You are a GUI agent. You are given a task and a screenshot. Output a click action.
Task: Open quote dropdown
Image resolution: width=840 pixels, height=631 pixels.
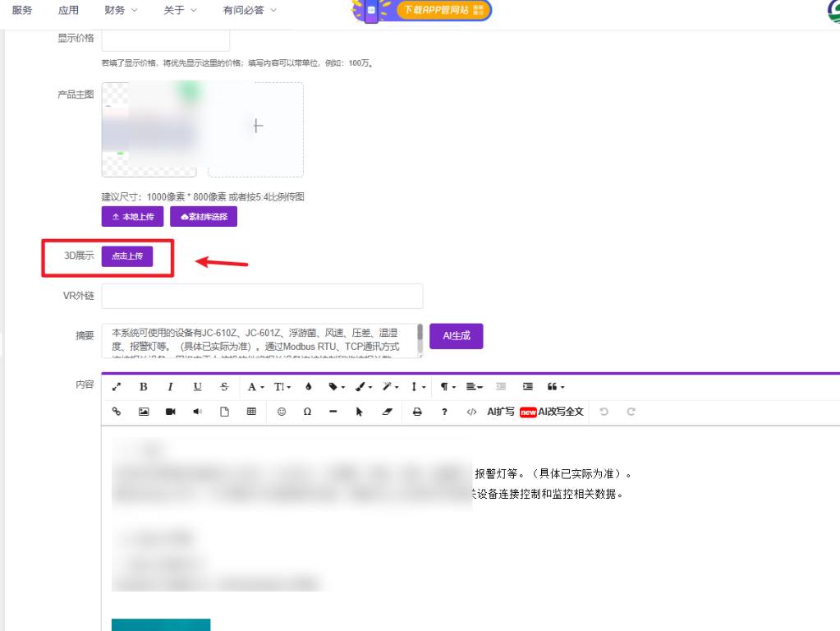(556, 386)
